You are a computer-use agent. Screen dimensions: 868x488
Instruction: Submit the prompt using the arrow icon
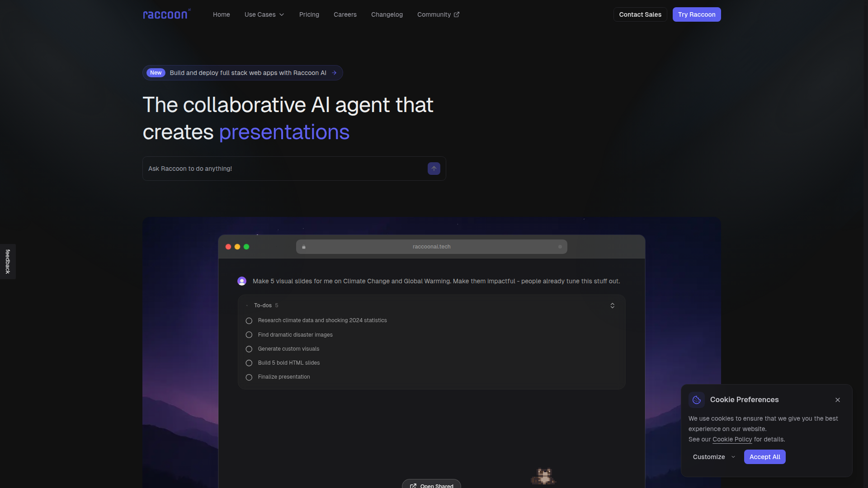pos(433,168)
